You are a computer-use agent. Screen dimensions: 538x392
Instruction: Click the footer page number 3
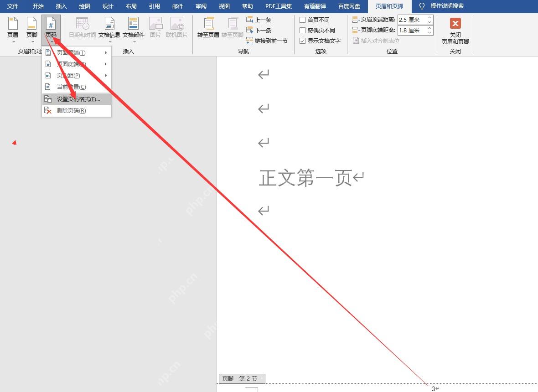[433, 388]
